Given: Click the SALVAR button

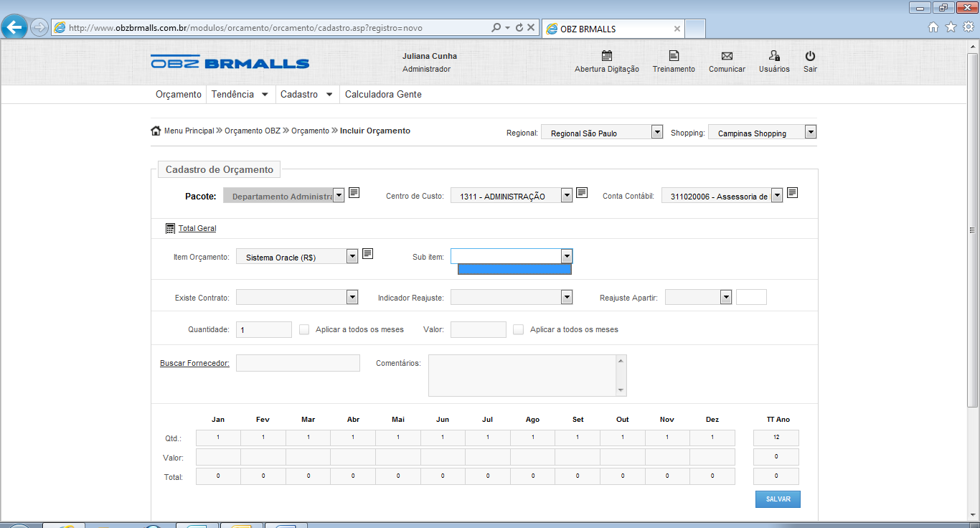Looking at the screenshot, I should click(x=778, y=499).
